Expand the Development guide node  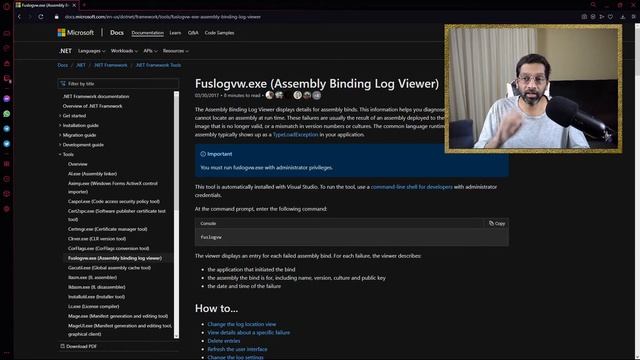click(x=60, y=145)
